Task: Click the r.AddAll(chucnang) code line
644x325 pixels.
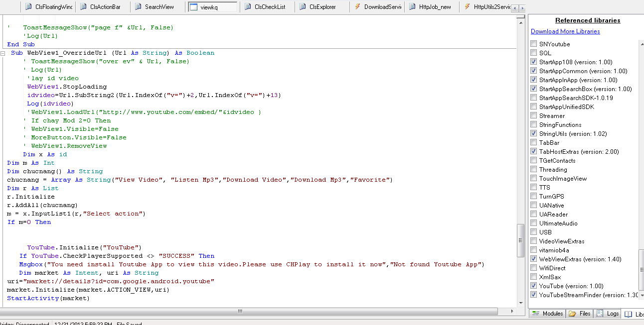Action: pyautogui.click(x=42, y=205)
